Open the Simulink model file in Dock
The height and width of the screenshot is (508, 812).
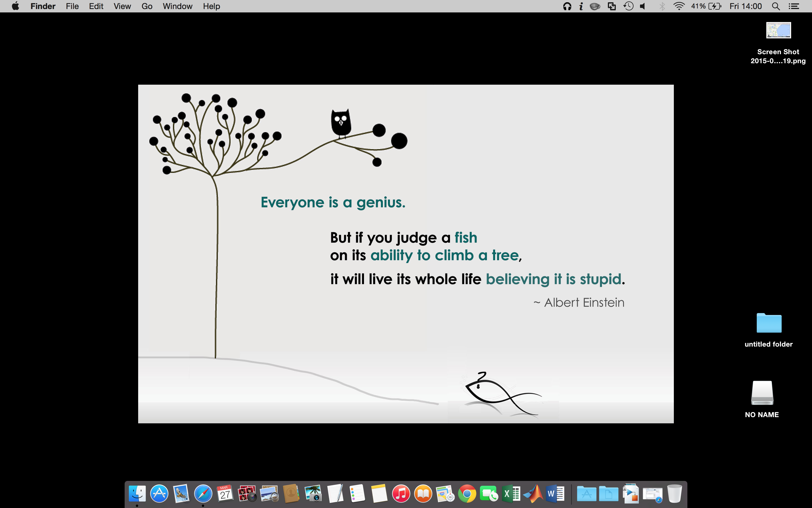tap(630, 494)
